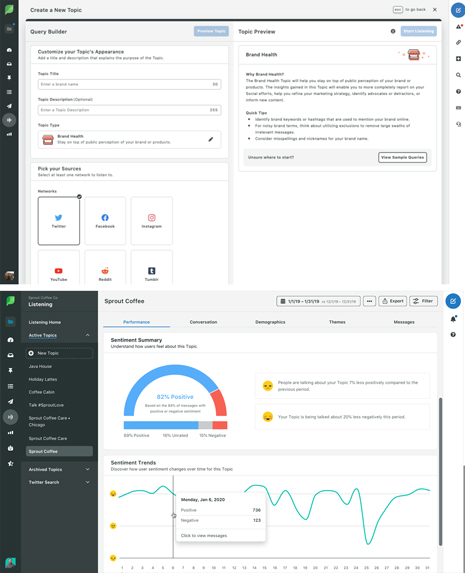Click the Topic Description input field

129,110
